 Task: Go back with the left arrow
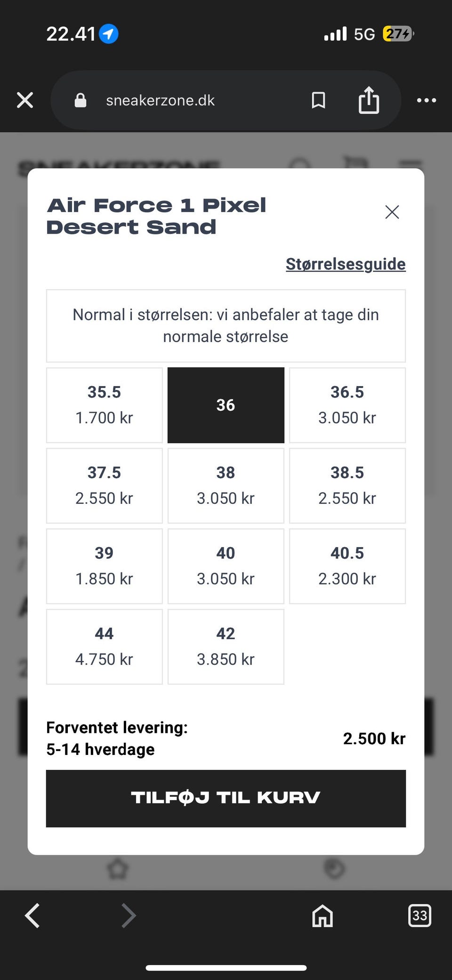tap(32, 915)
